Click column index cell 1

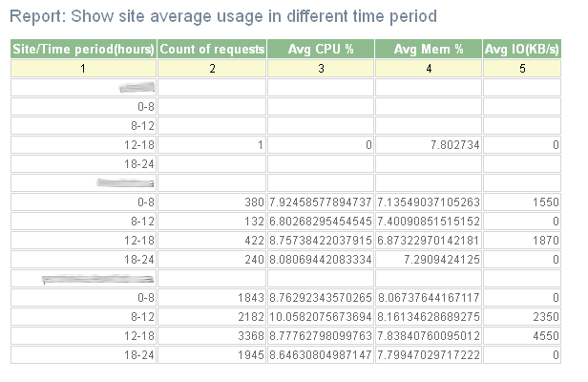[83, 69]
